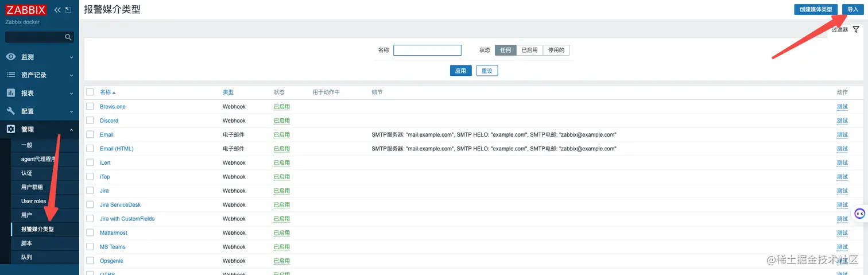Open the Opsgenie media type link
The width and height of the screenshot is (868, 275).
point(111,261)
